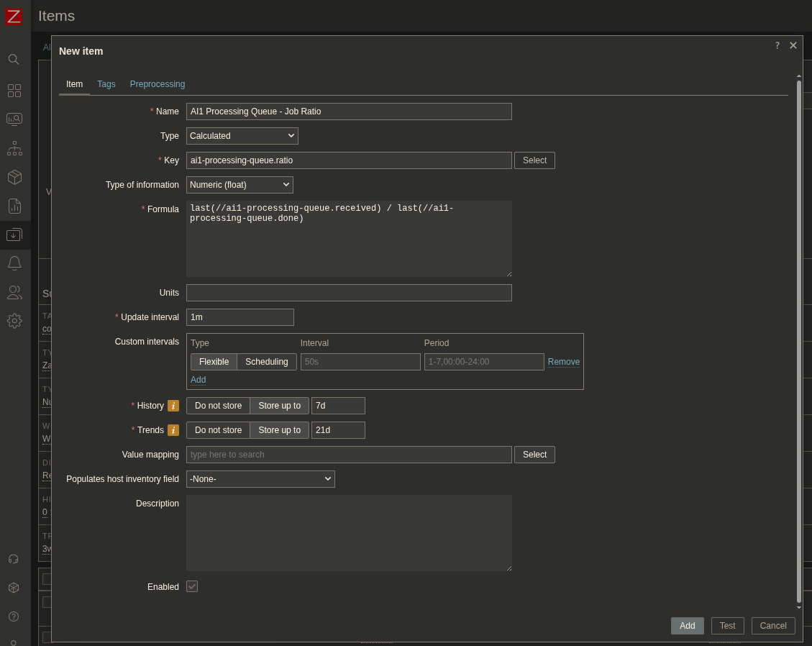Click the Value mapping search field
This screenshot has width=812, height=646.
(x=349, y=455)
